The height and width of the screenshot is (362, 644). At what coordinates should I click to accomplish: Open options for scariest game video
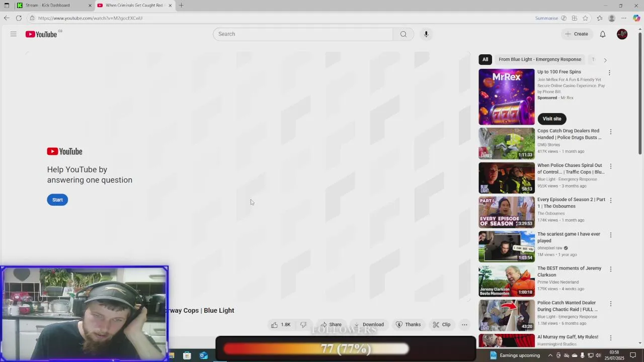pos(611,235)
